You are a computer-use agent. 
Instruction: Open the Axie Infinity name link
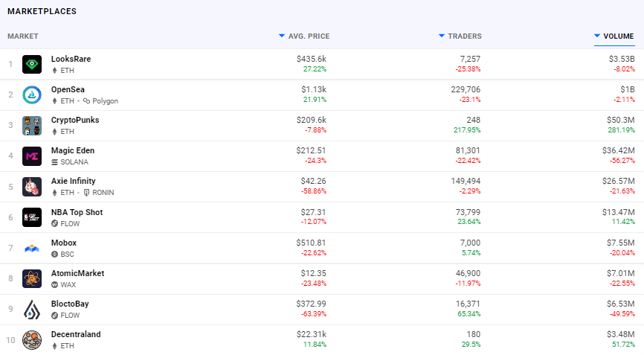click(x=73, y=181)
